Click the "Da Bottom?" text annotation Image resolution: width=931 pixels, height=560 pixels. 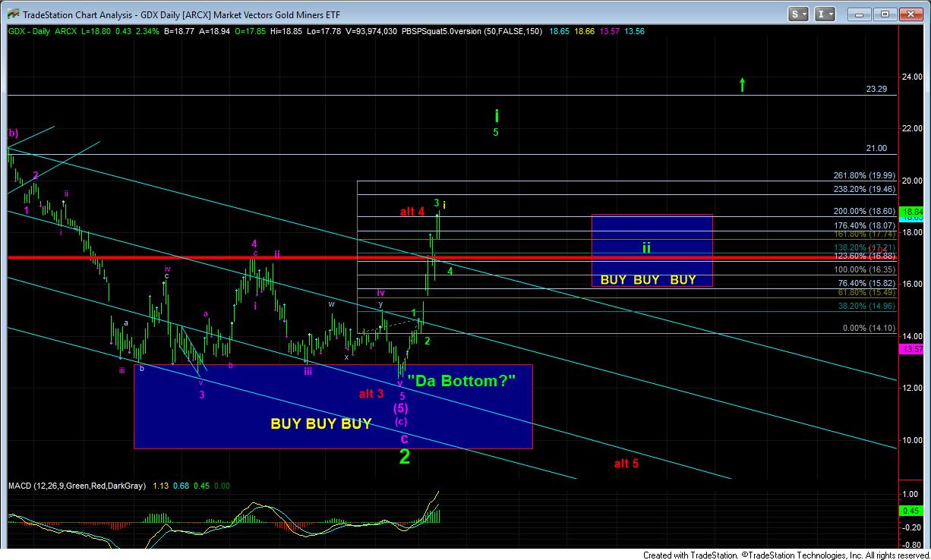coord(461,379)
